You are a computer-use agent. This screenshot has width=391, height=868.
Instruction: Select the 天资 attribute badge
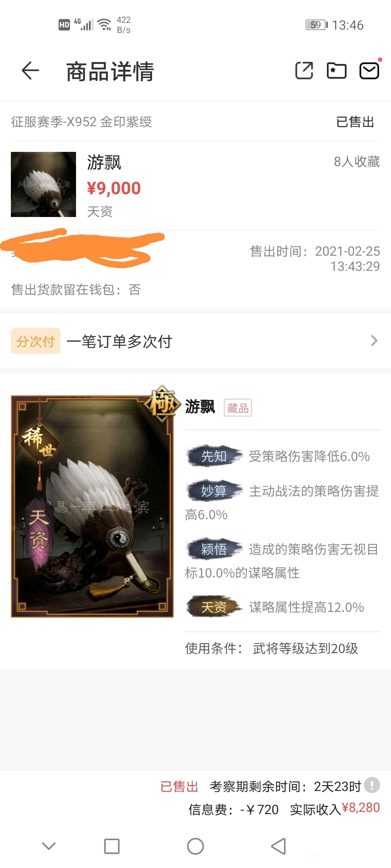pos(214,607)
